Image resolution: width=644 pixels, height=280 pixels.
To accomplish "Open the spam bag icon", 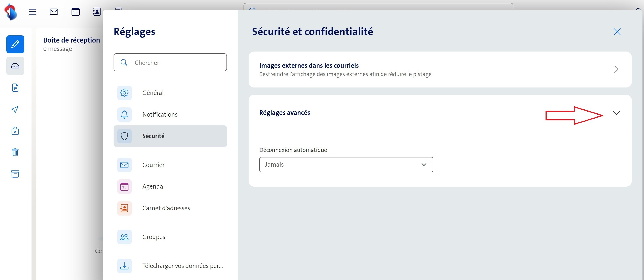I will (x=15, y=131).
